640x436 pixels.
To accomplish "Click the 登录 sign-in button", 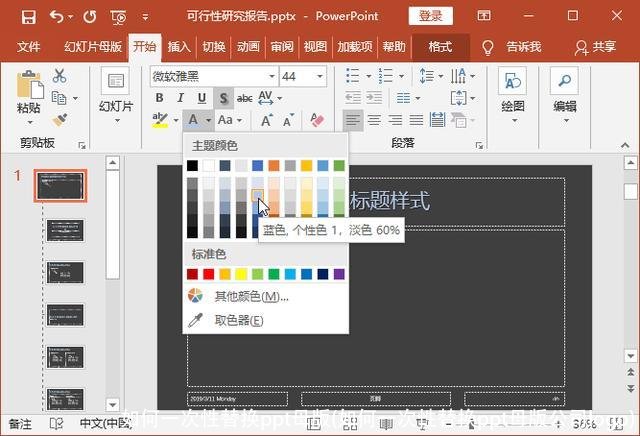I will click(x=431, y=16).
